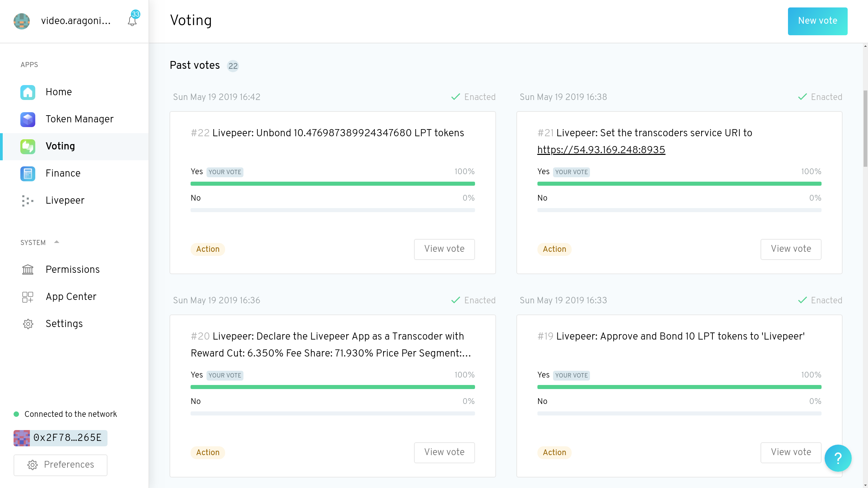Click the vertical page scrollbar thumb
The width and height of the screenshot is (868, 488).
[x=865, y=129]
